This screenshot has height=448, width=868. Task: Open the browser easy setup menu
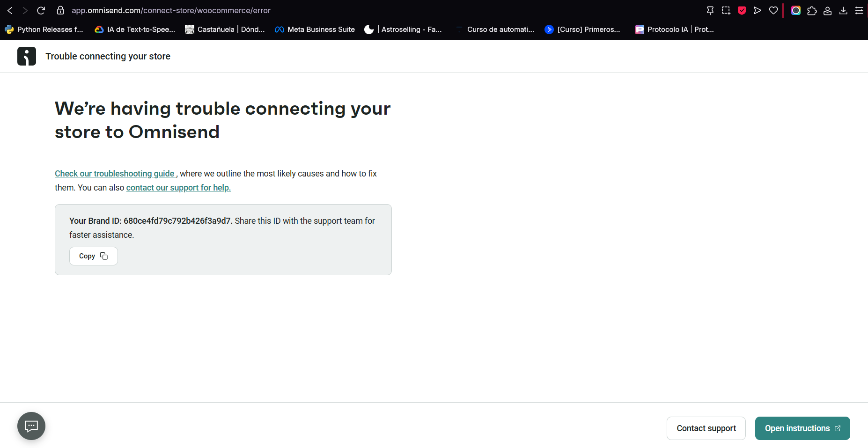[859, 10]
